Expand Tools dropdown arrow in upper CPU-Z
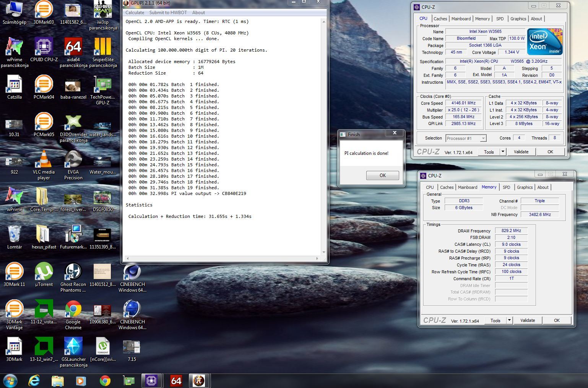This screenshot has height=388, width=588. point(503,152)
